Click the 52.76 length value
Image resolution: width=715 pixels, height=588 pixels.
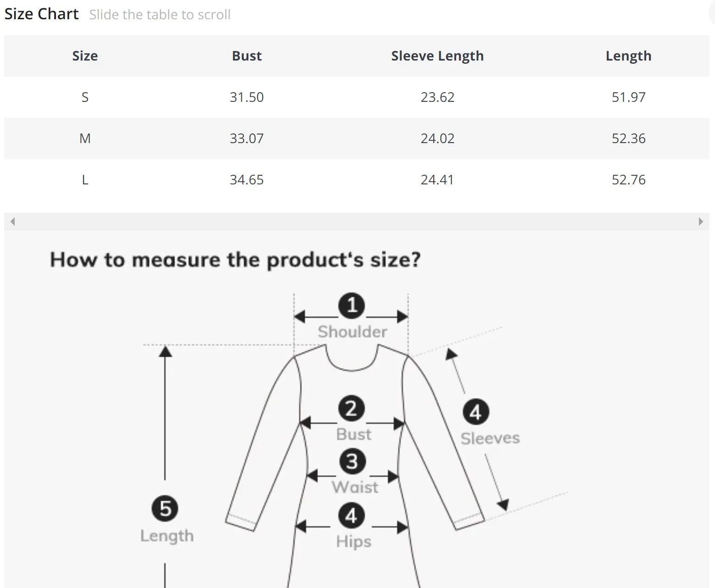pos(629,180)
